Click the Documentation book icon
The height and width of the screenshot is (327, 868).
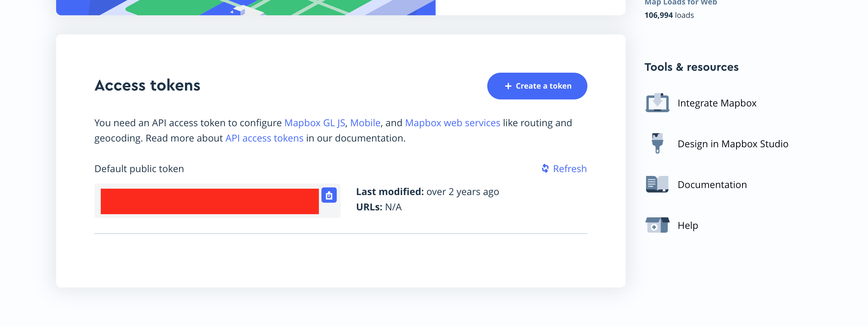[657, 184]
